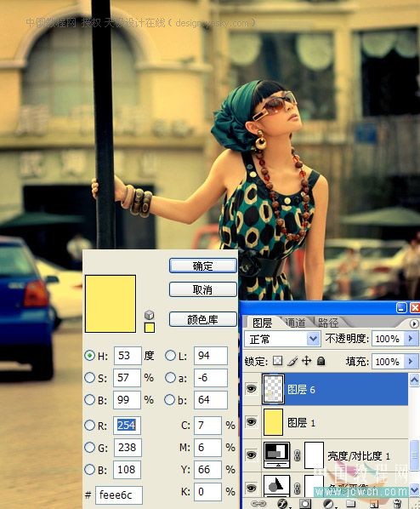Viewport: 420px width, 509px height.
Task: Hide 图层 6 with its eye icon
Action: pos(252,389)
